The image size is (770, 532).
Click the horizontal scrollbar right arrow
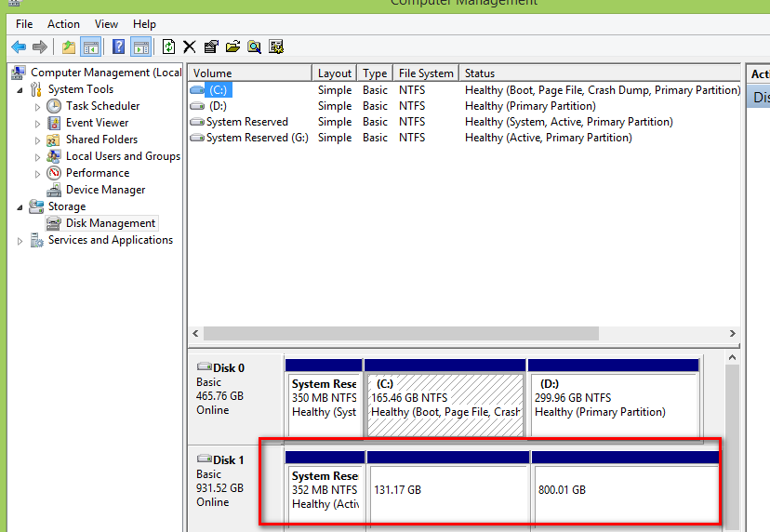tap(732, 334)
